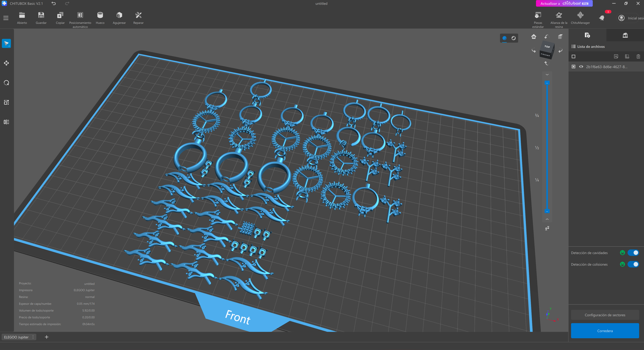Viewport: 644px width, 350px height.
Task: Toggle Detección de colisiones switch
Action: coord(633,264)
